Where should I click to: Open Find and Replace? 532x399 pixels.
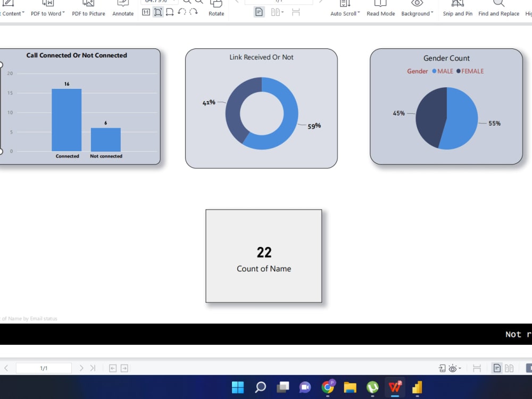[498, 8]
